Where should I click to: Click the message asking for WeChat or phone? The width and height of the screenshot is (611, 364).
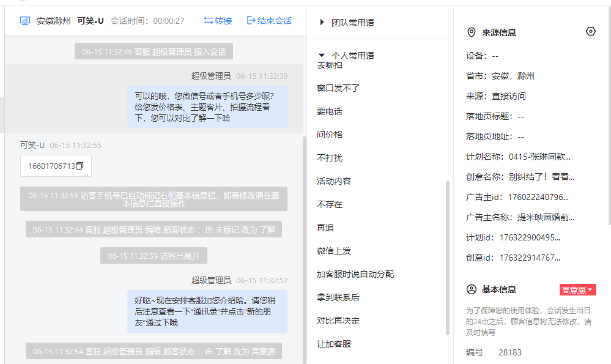click(x=207, y=107)
